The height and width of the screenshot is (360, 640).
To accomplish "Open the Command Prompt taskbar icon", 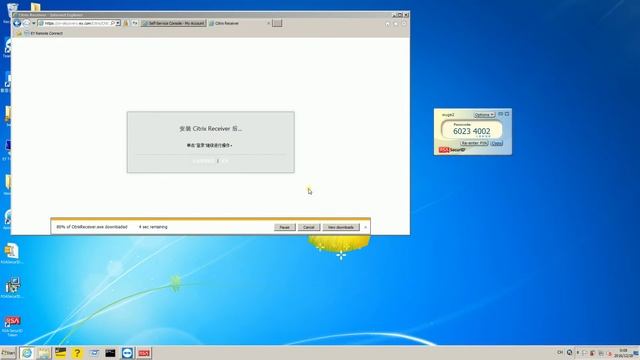I will point(110,353).
